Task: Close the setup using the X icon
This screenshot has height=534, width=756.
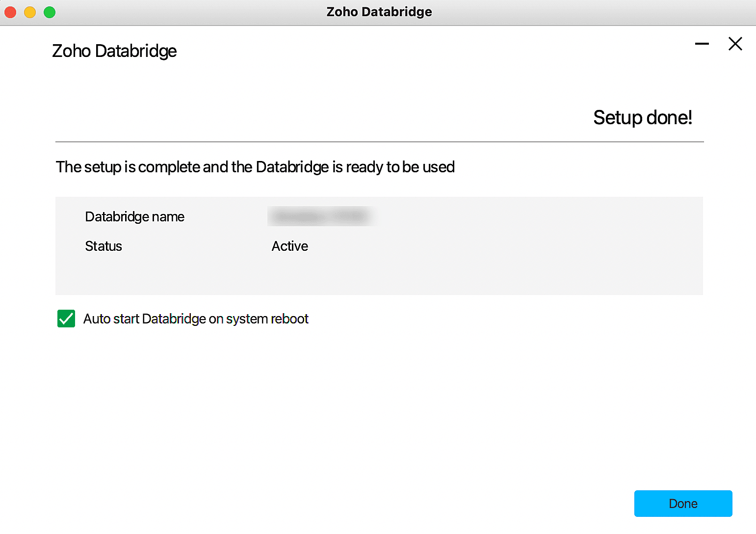Action: (x=735, y=44)
